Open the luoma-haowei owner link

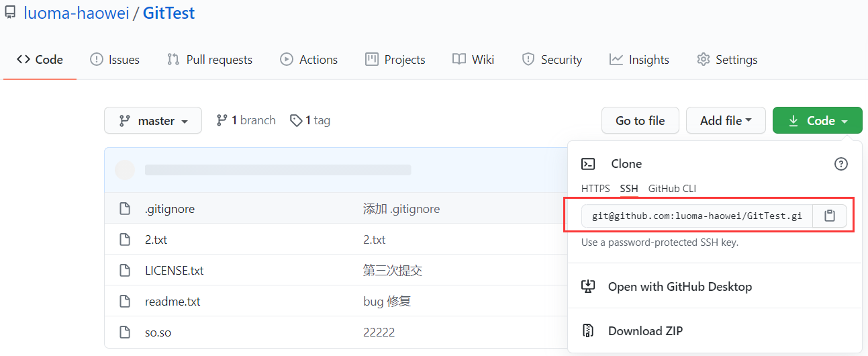point(77,13)
